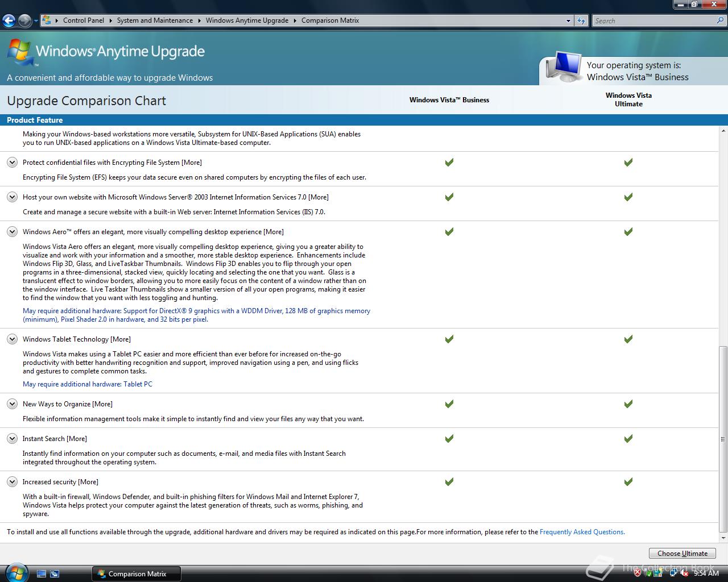Click Ultimate checkmark for Increased security

click(628, 482)
